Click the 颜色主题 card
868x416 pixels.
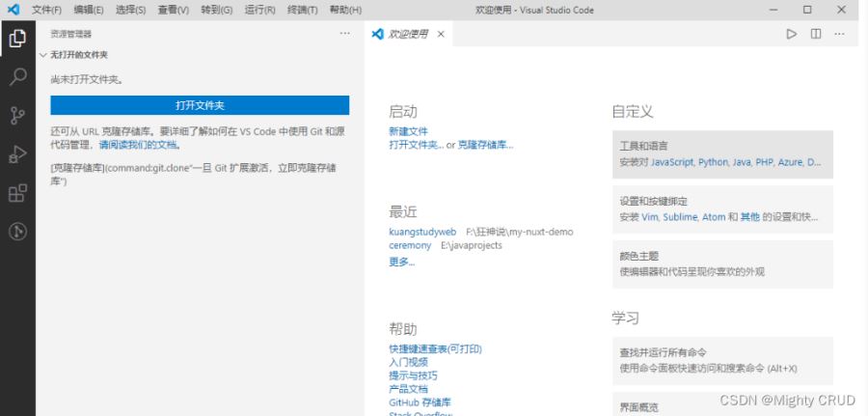tap(722, 264)
